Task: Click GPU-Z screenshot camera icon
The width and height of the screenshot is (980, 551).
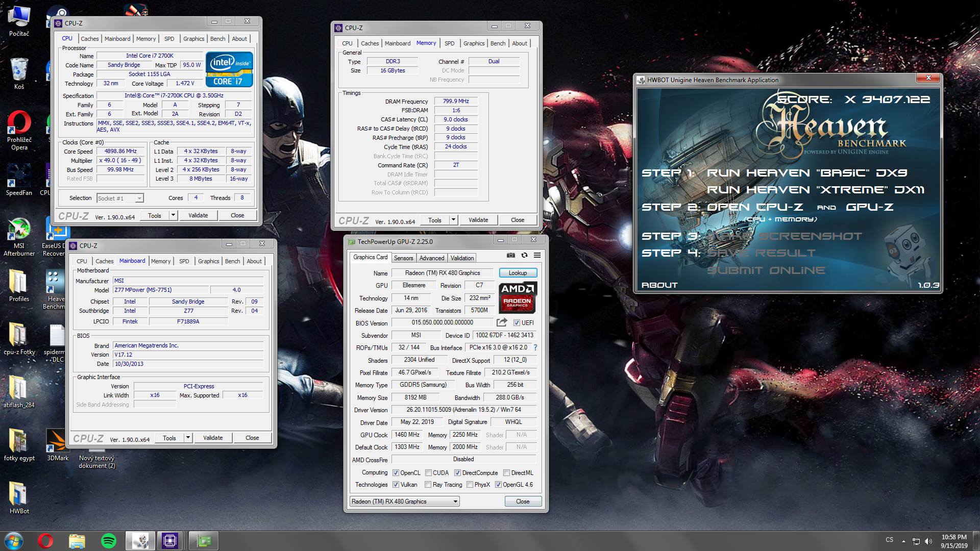Action: coord(510,255)
